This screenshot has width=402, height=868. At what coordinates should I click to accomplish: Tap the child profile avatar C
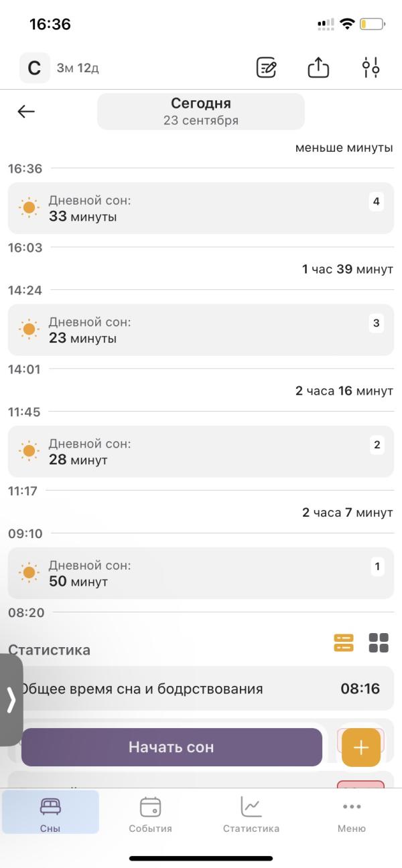pos(34,68)
